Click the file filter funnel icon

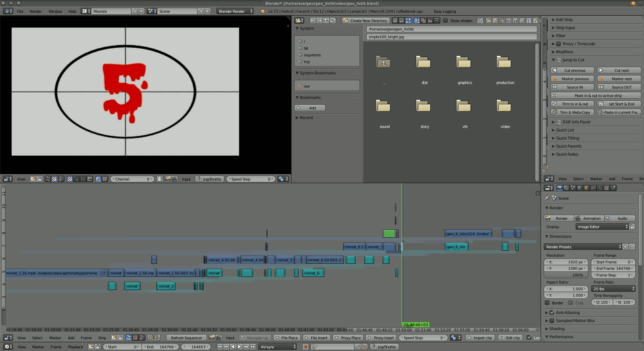(480, 20)
